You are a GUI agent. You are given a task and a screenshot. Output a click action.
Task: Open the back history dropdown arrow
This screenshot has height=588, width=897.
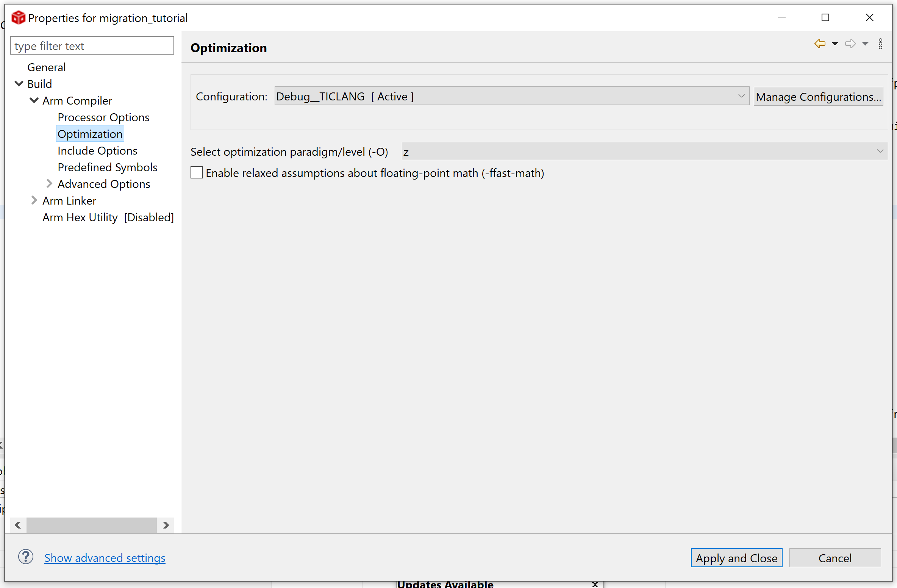coord(835,44)
